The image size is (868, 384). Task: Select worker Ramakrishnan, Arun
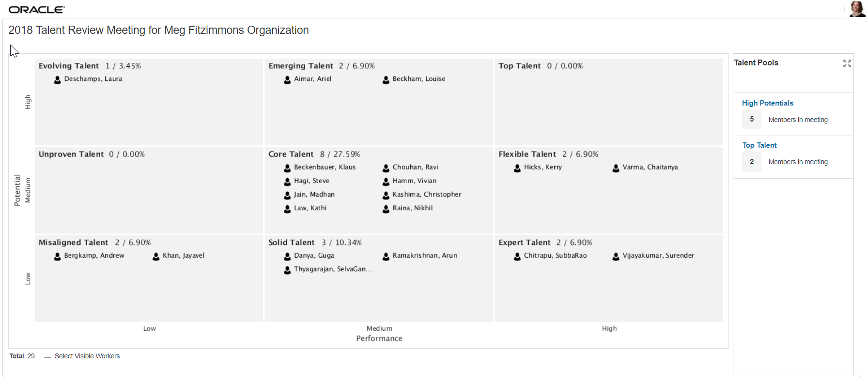[x=425, y=256]
